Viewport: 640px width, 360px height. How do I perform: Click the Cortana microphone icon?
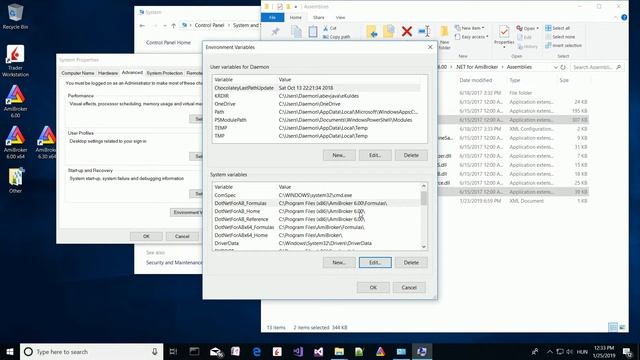pyautogui.click(x=155, y=351)
